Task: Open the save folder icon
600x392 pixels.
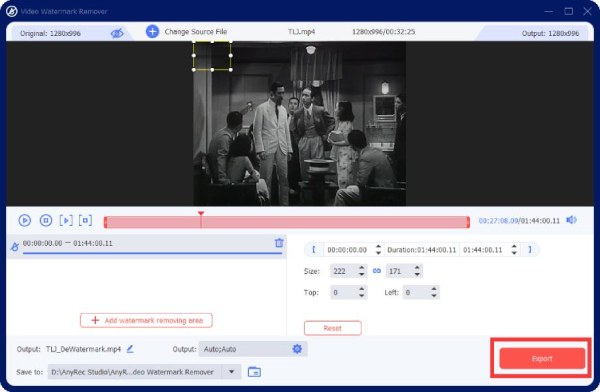Action: click(x=254, y=372)
